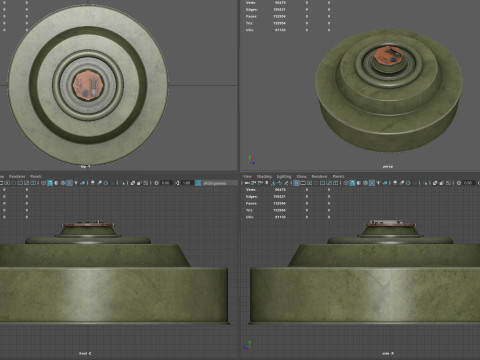The image size is (480, 360).
Task: Open View menu of side view panel
Action: tap(247, 176)
